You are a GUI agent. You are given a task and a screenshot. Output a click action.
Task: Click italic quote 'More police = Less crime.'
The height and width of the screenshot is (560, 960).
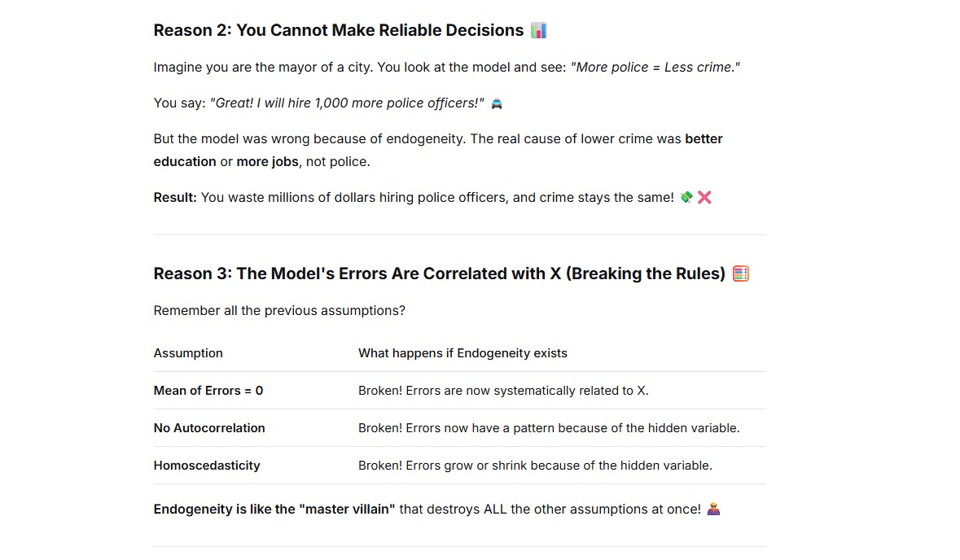point(655,68)
